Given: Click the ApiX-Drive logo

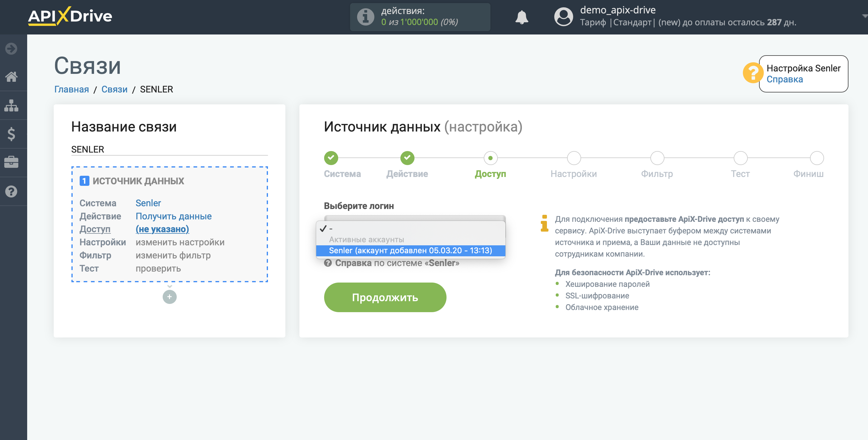Looking at the screenshot, I should (x=70, y=16).
